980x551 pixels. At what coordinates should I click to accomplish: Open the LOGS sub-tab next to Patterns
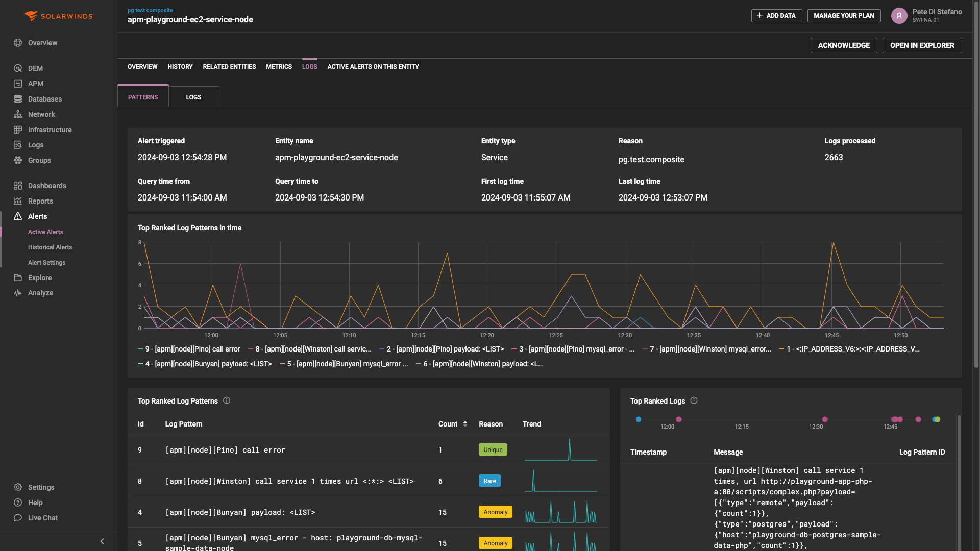point(193,97)
